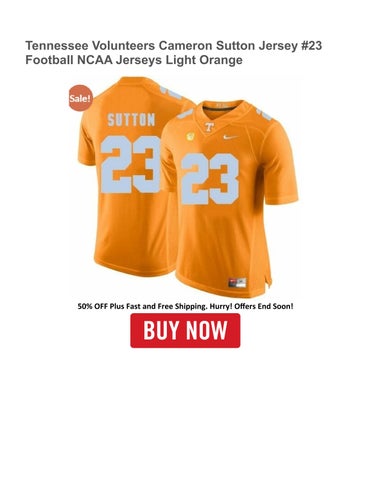
Task: Open the Tennessee Volunteers Cameron Sutton Jersey title
Action: coord(174,46)
